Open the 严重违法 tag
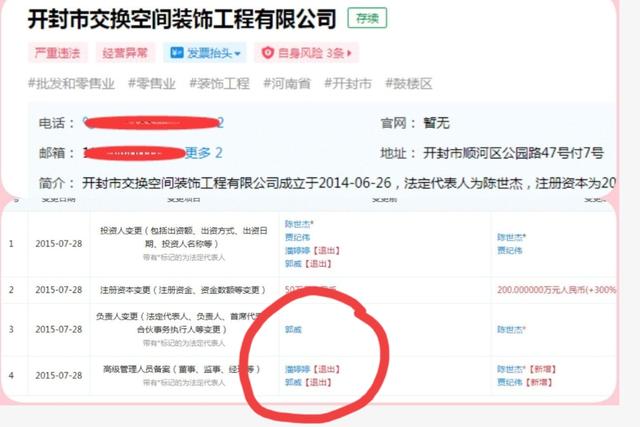640x427 pixels. 58,53
